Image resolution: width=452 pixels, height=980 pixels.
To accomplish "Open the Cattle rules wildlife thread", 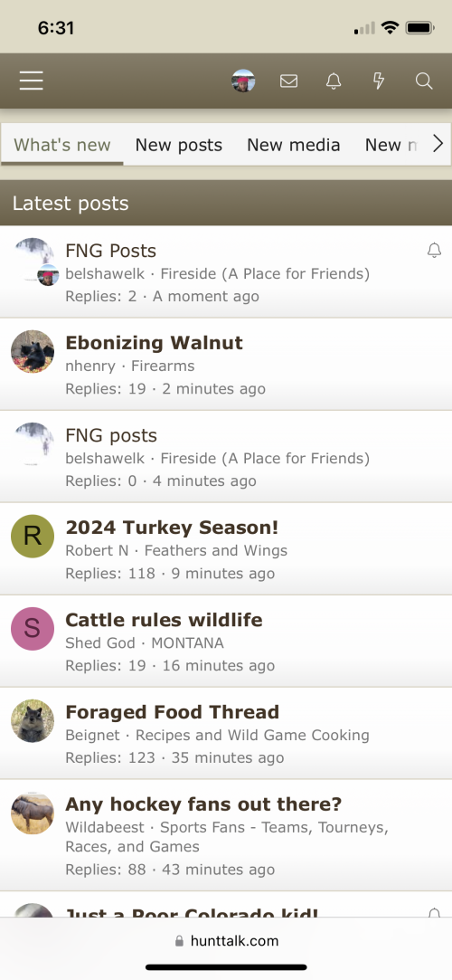I will [x=164, y=619].
